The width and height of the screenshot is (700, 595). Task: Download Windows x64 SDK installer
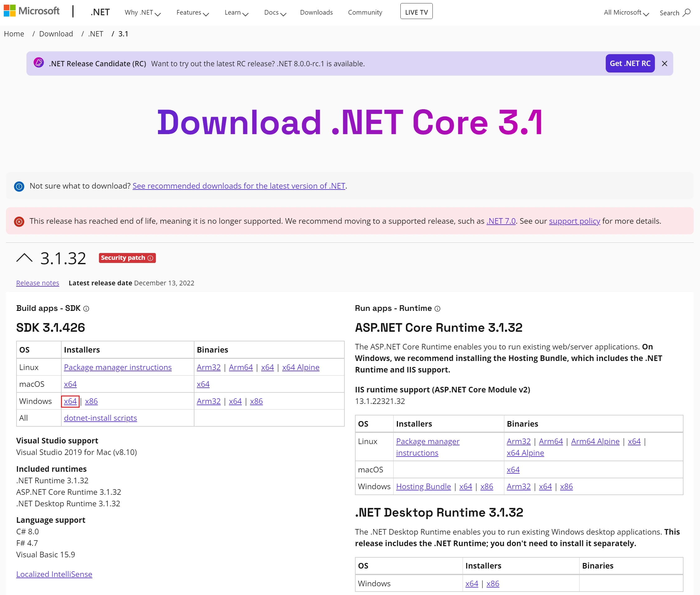point(70,401)
